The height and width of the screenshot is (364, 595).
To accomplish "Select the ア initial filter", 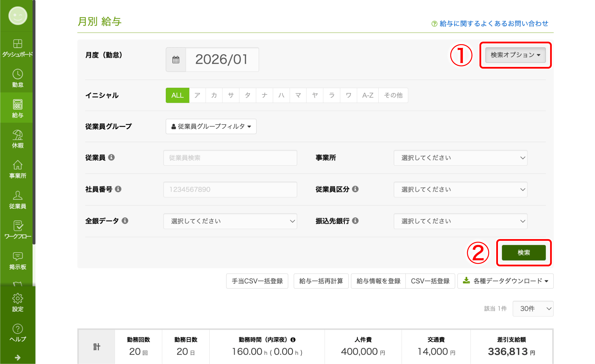I will 197,95.
